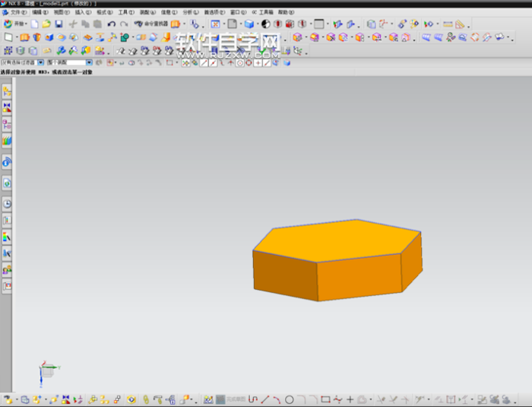Image resolution: width=532 pixels, height=407 pixels.
Task: Open the History clock icon in sidebar
Action: [x=7, y=204]
